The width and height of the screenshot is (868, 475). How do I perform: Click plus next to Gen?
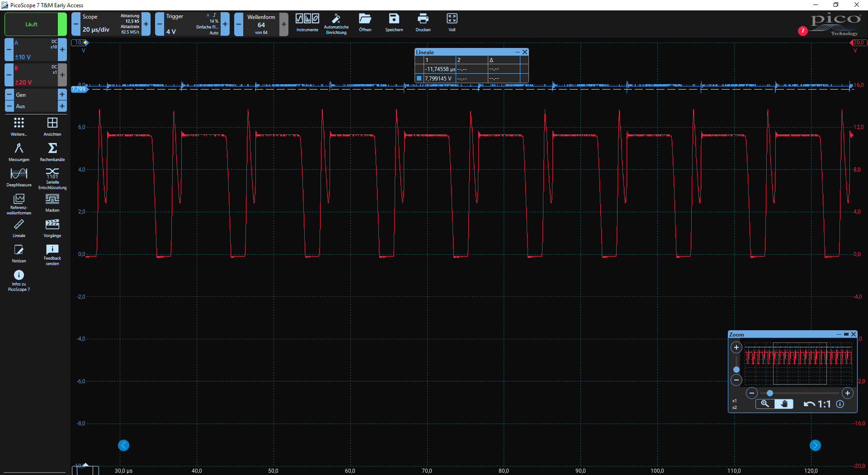pos(62,95)
